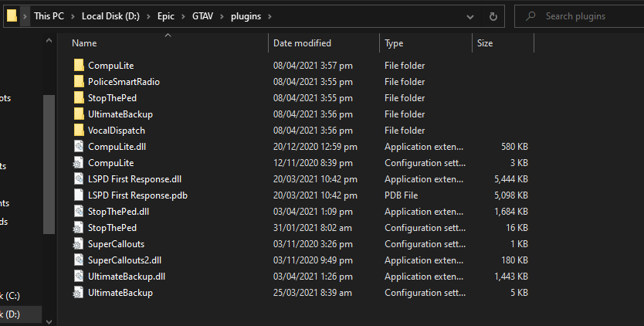Go to This PC in the breadcrumb

(49, 16)
